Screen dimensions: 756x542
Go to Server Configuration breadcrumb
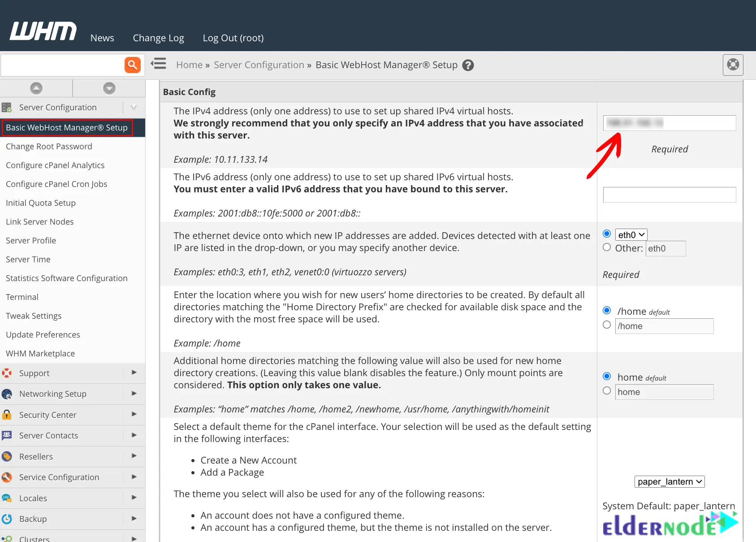[259, 65]
